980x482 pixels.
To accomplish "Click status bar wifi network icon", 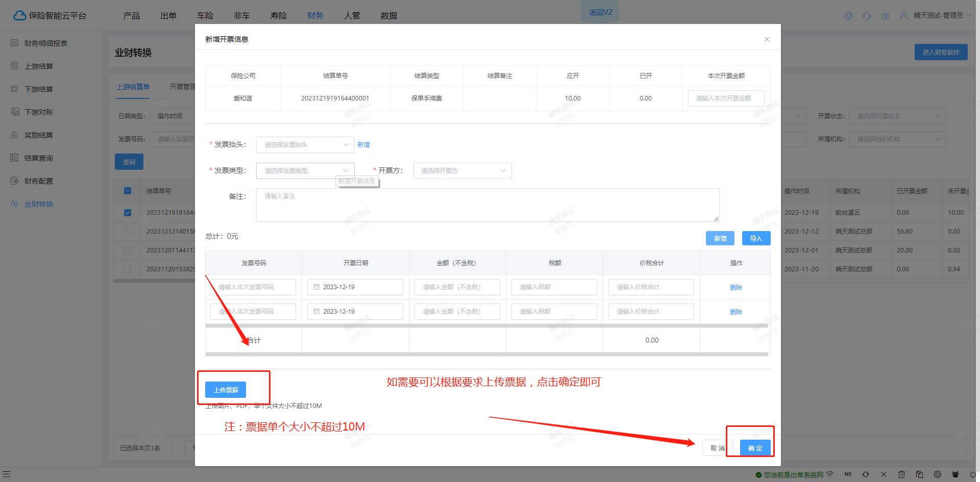I will click(830, 474).
